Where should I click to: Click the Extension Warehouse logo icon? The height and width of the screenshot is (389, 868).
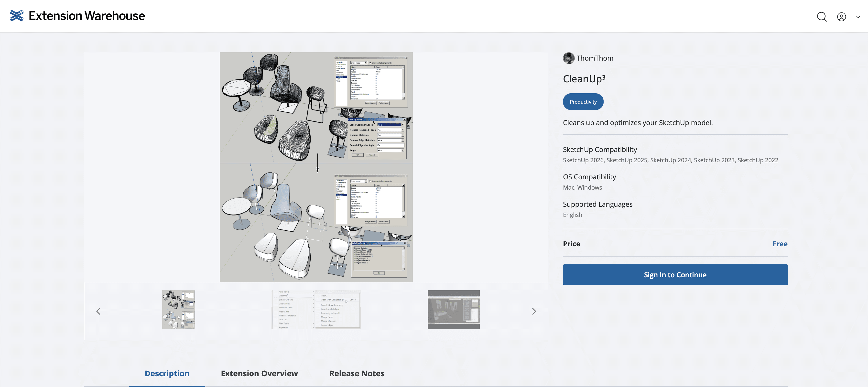[x=17, y=16]
